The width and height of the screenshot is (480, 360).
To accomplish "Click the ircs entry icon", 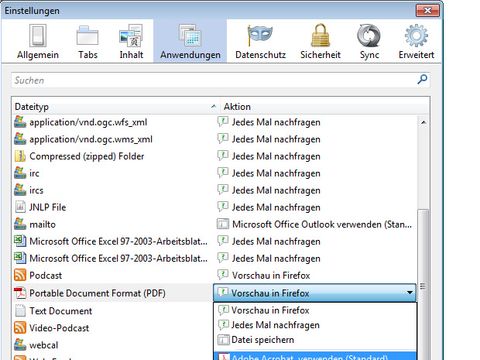I will [x=20, y=190].
